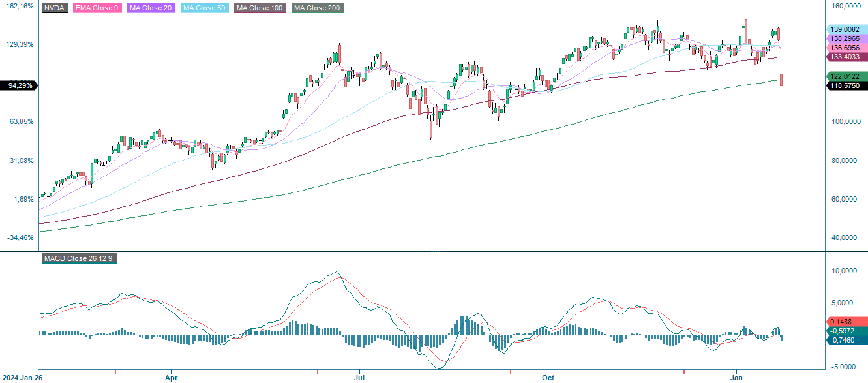
Task: Click the 139.0082 price tag on right axis
Action: point(844,29)
